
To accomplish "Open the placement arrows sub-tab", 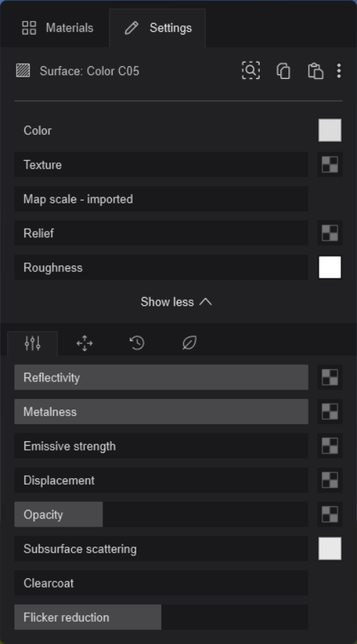I will (84, 343).
